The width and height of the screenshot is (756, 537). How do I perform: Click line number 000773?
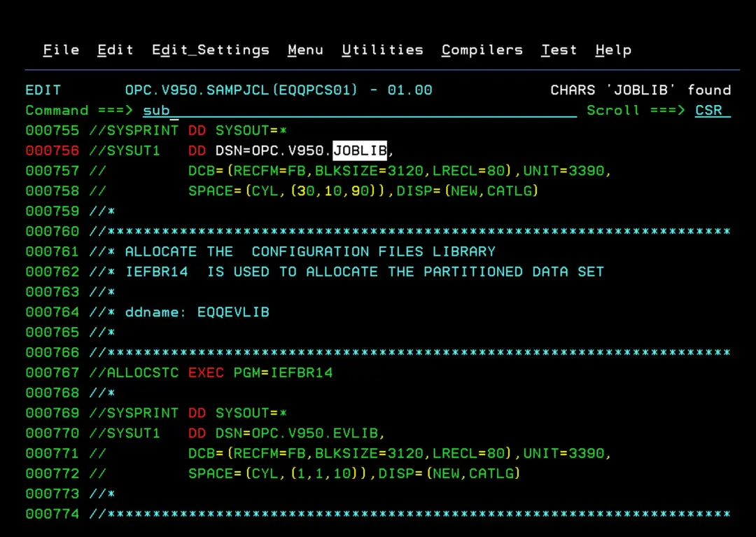[x=52, y=494]
